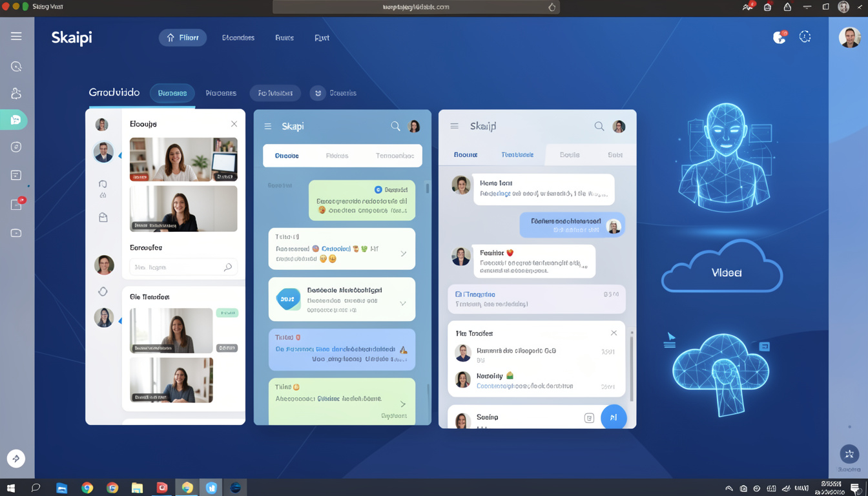This screenshot has width=868, height=496.
Task: Click the Fliorr home button in top navigation
Action: click(183, 37)
